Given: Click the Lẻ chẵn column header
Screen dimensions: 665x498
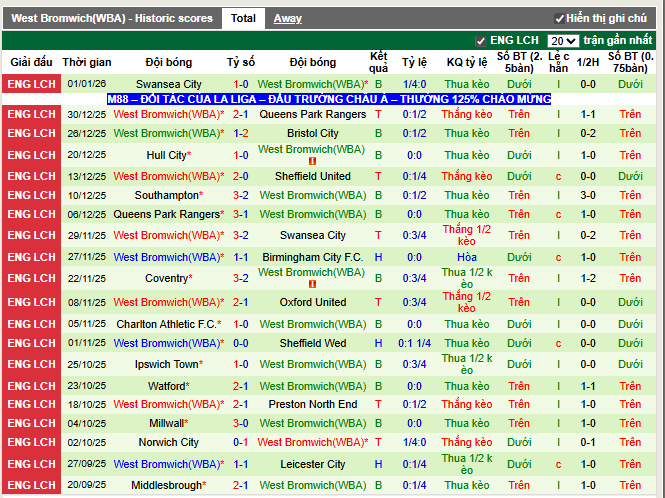Looking at the screenshot, I should point(558,62).
